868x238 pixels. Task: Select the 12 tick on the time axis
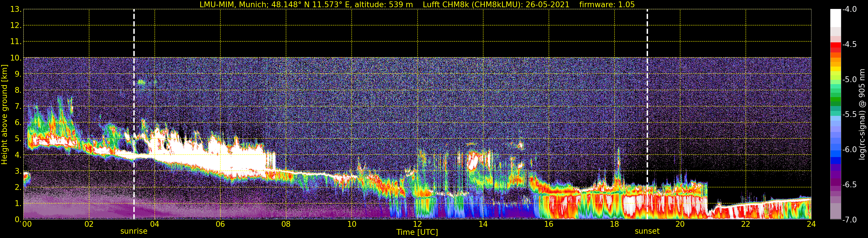click(417, 224)
